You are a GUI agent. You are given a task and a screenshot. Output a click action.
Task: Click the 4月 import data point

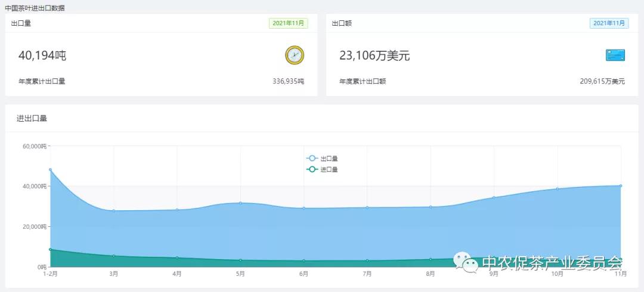pyautogui.click(x=177, y=258)
